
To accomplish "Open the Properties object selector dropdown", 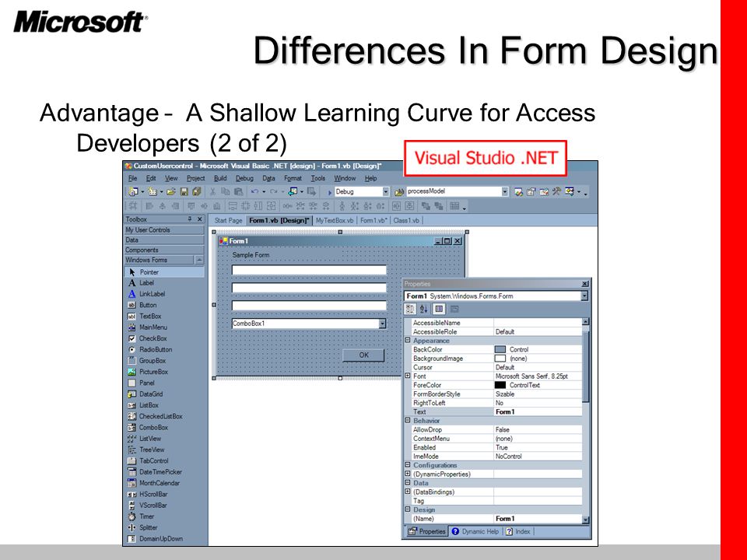I will click(584, 296).
